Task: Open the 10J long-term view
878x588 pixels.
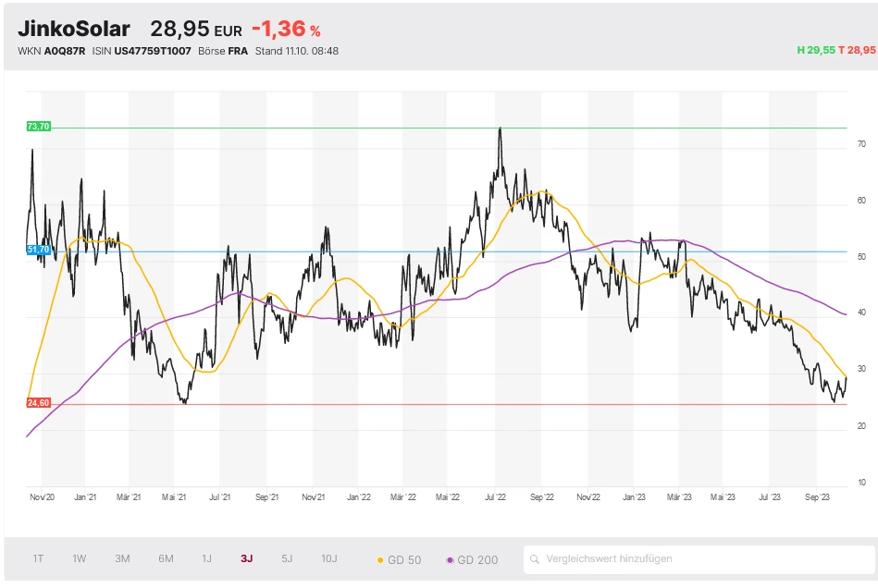Action: 329,558
